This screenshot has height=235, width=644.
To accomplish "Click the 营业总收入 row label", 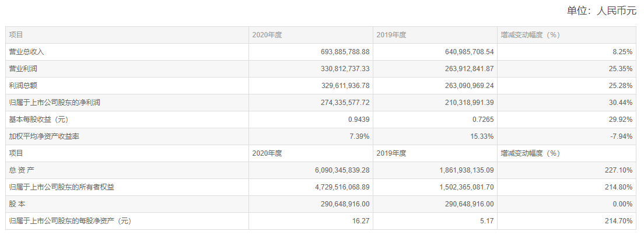I will (27, 52).
